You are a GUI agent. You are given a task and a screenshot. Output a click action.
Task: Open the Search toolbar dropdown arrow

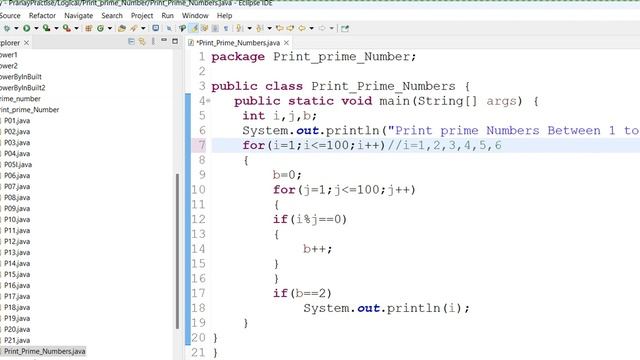(x=143, y=28)
